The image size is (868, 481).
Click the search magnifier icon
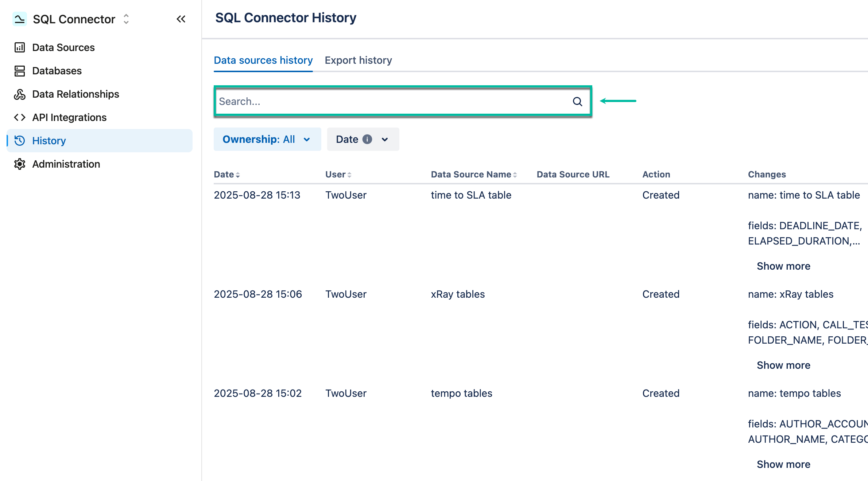[x=577, y=102]
